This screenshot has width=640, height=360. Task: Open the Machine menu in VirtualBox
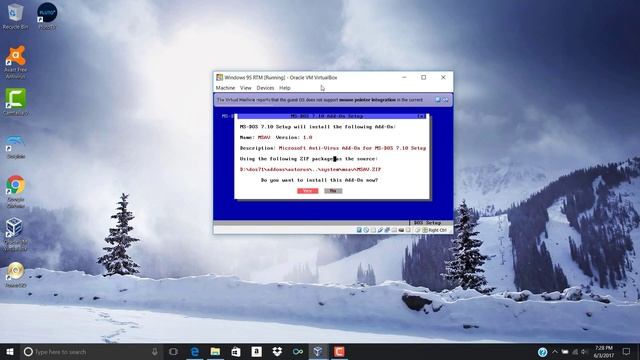click(x=225, y=88)
